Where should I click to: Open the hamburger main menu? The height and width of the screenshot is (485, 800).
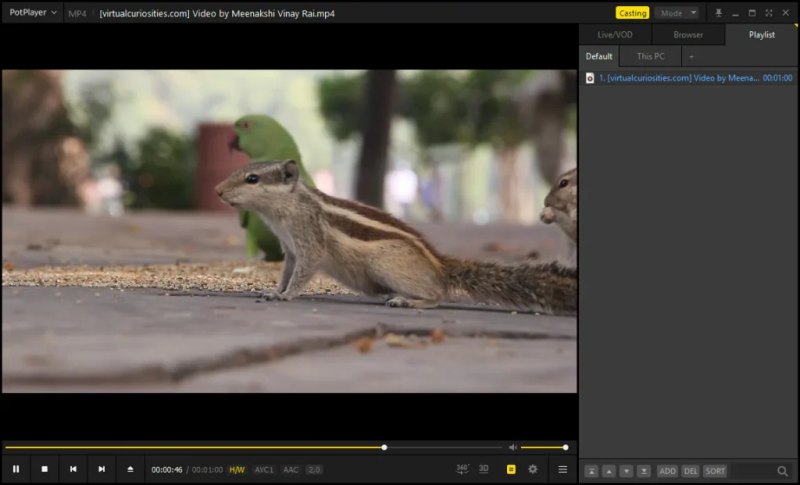562,469
